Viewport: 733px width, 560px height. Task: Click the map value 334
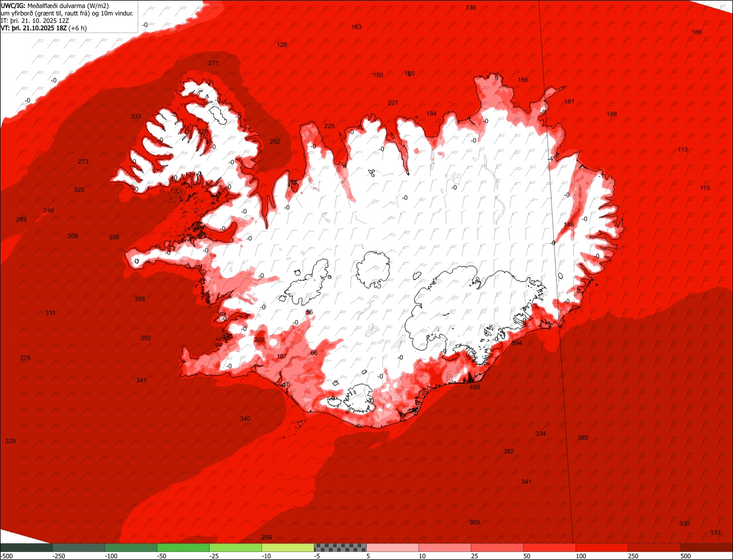(x=541, y=433)
